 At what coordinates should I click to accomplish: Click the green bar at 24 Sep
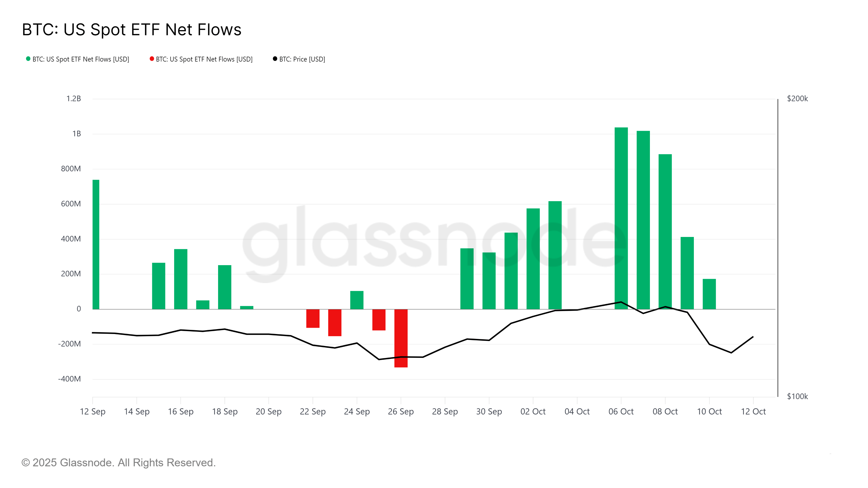357,300
